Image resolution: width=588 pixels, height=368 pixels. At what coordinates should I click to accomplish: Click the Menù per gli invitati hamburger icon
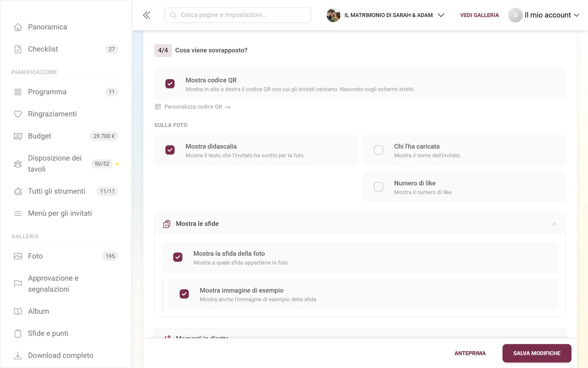18,213
